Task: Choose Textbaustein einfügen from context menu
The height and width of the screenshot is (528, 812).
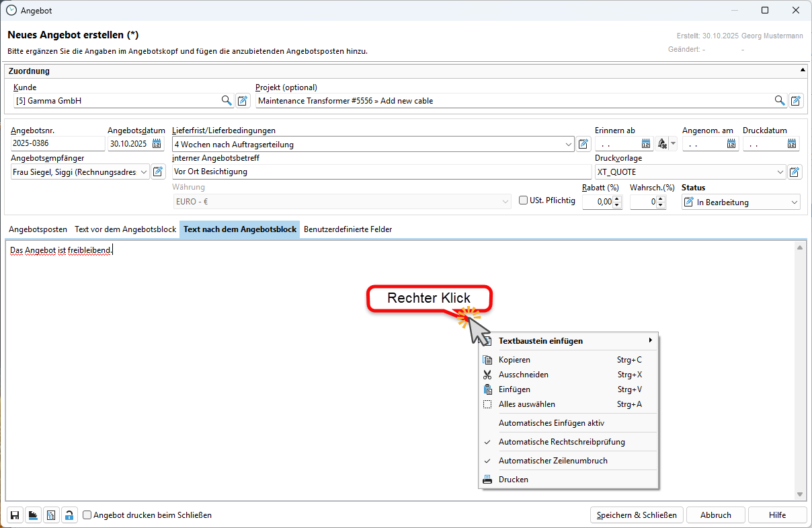Action: click(540, 341)
